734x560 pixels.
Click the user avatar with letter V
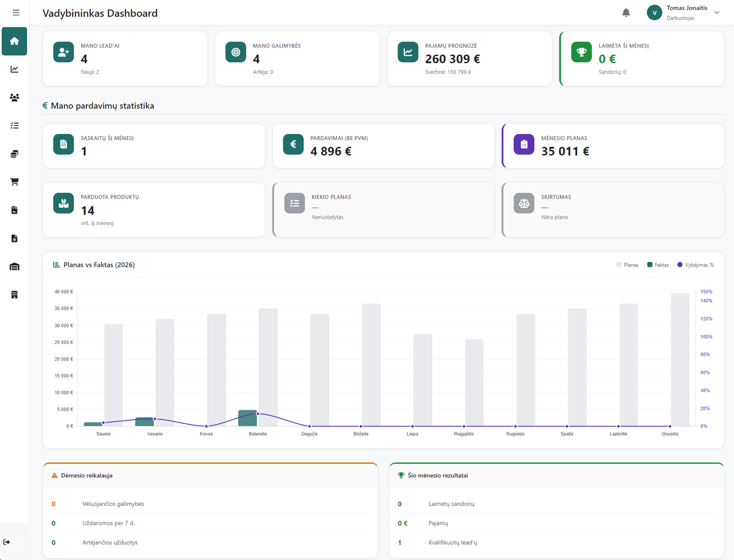click(x=654, y=13)
